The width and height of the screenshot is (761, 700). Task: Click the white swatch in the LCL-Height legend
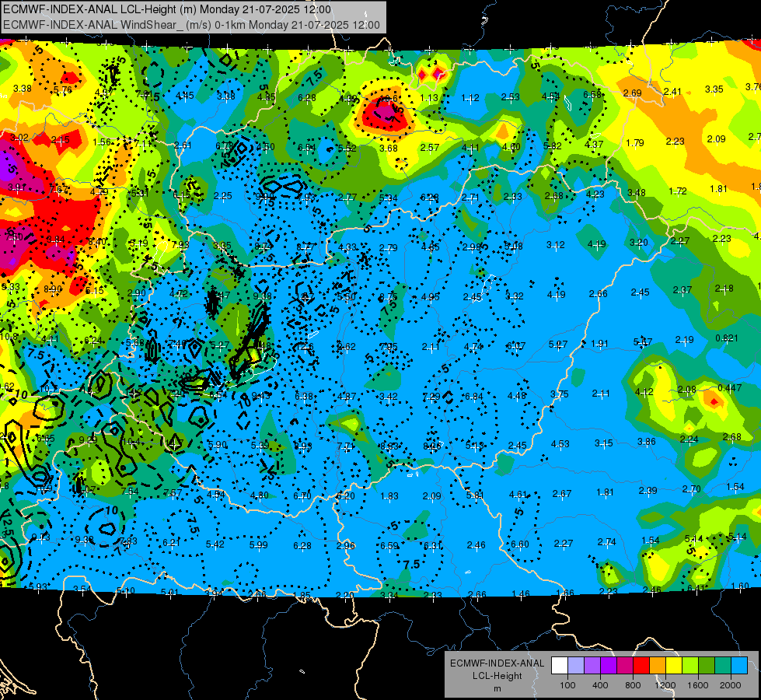coord(560,666)
